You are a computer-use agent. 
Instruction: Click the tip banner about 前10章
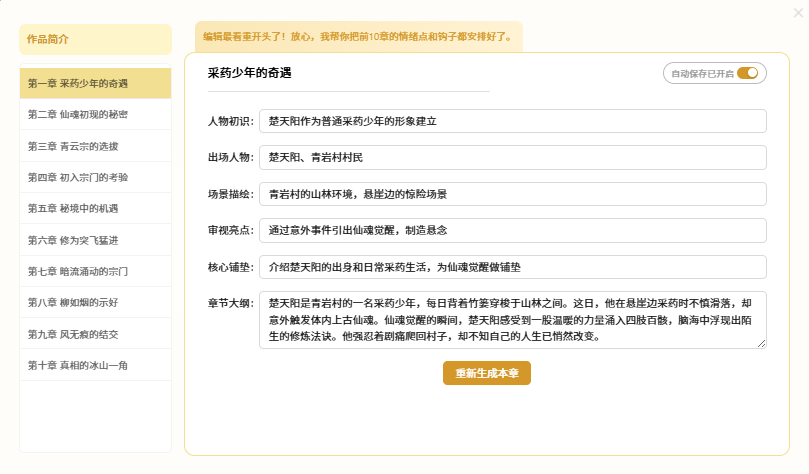point(359,37)
